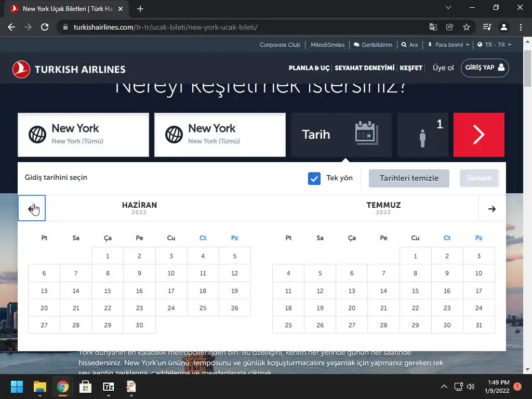Uncheck the Tek yön checkbox
The height and width of the screenshot is (399, 532).
tap(314, 178)
